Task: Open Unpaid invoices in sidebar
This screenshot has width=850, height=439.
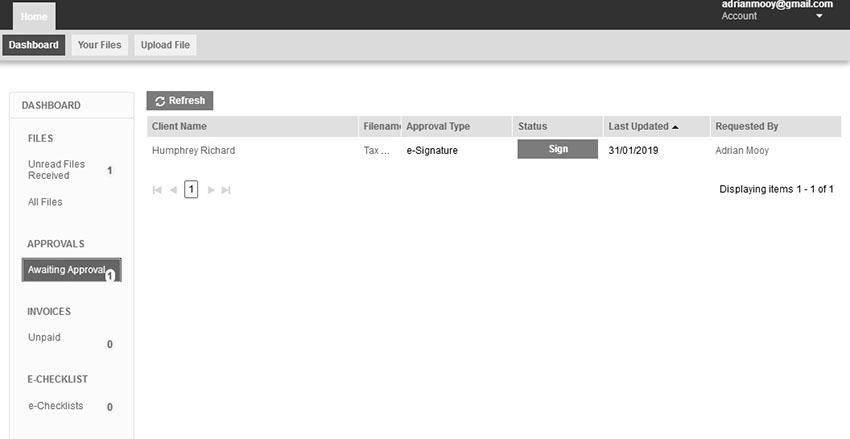Action: tap(44, 338)
